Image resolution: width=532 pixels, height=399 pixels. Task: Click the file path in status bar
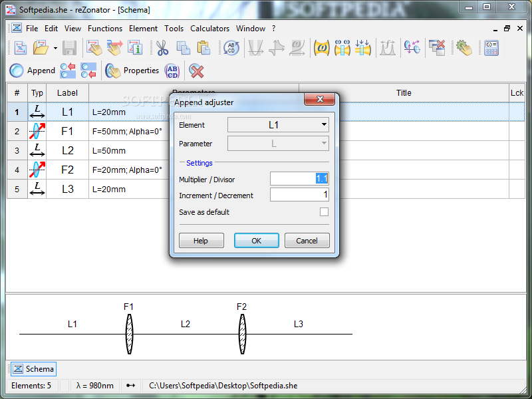(223, 386)
